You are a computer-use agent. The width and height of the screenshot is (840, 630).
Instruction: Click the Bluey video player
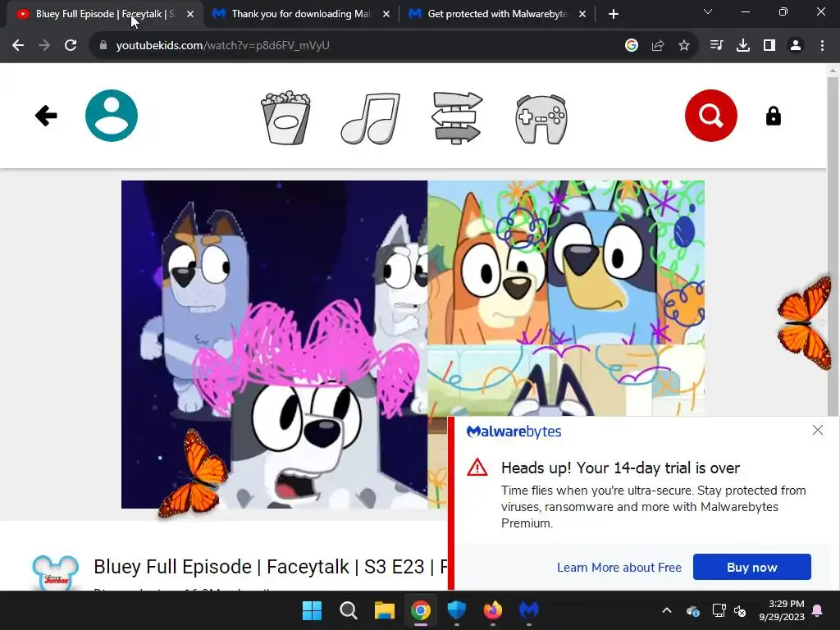tap(413, 345)
